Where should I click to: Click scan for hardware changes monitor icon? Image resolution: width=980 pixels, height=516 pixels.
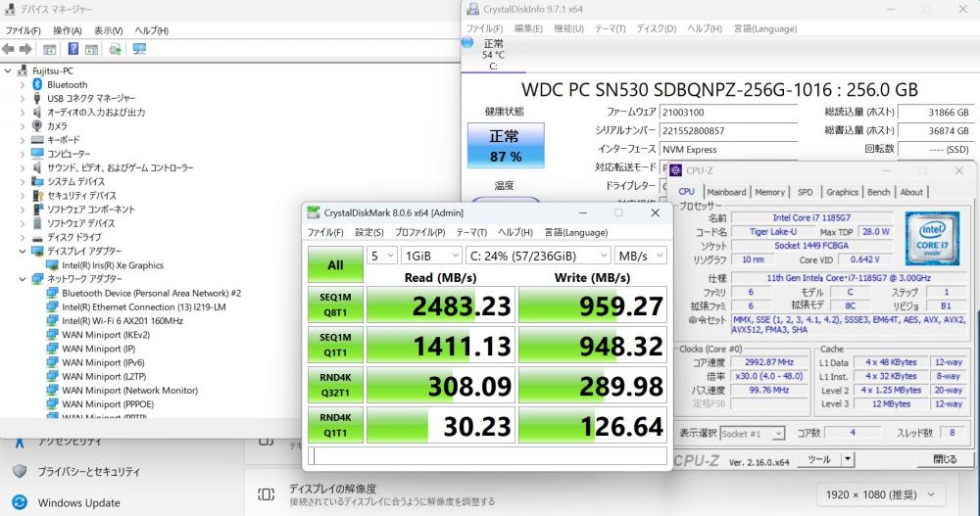(x=139, y=49)
